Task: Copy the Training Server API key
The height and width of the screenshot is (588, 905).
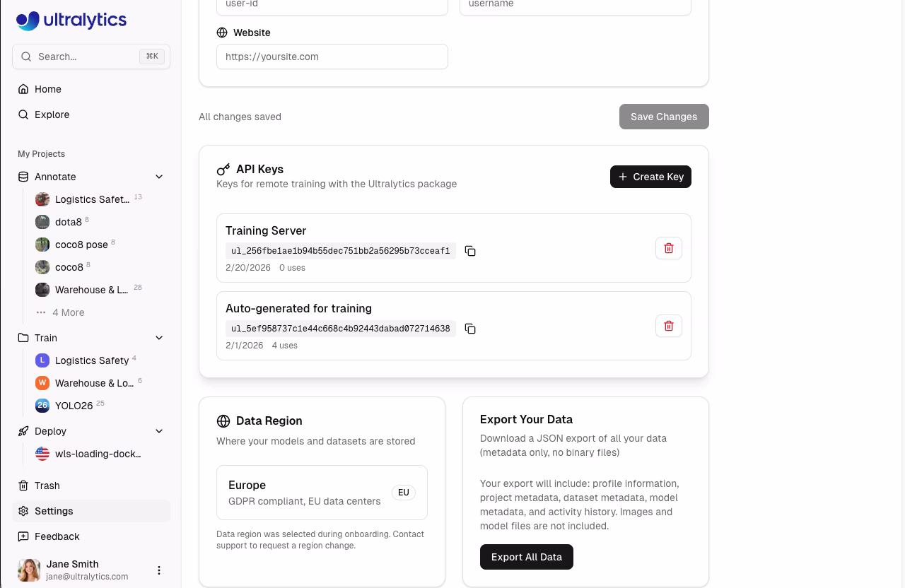Action: pos(470,251)
